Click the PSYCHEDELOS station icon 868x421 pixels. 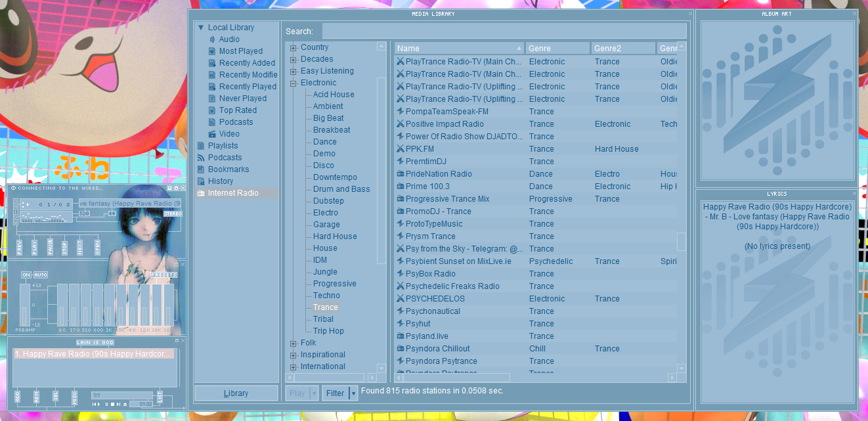pos(400,299)
